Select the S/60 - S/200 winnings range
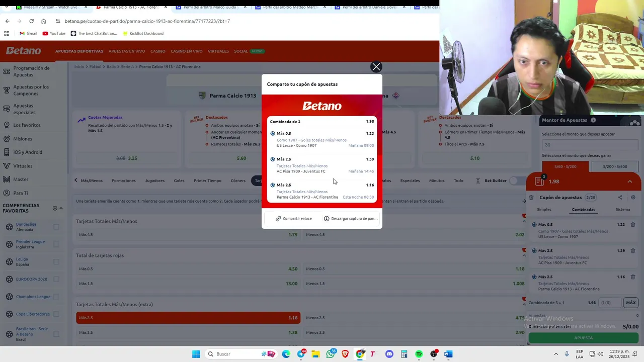 566,166
